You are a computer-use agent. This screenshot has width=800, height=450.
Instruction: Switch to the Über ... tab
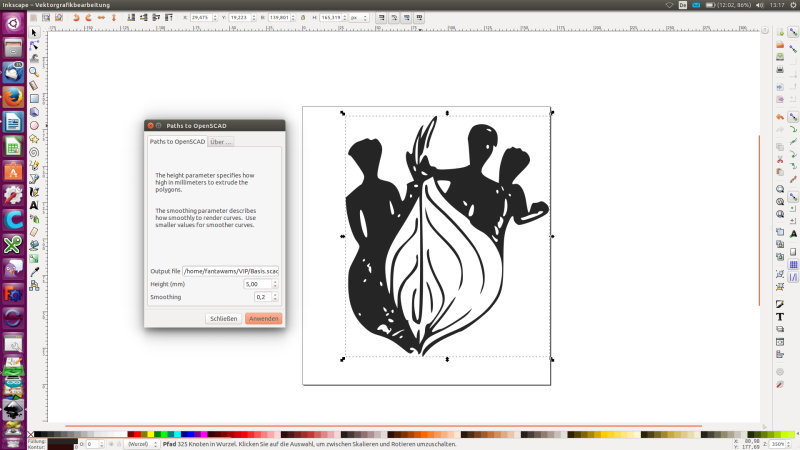point(221,142)
